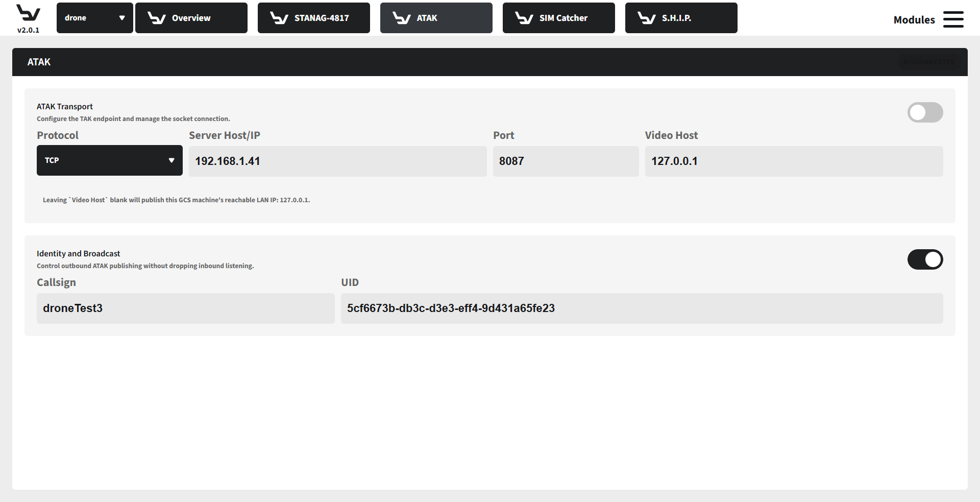Click into the UID text field
Viewport: 980px width, 502px height.
click(641, 308)
